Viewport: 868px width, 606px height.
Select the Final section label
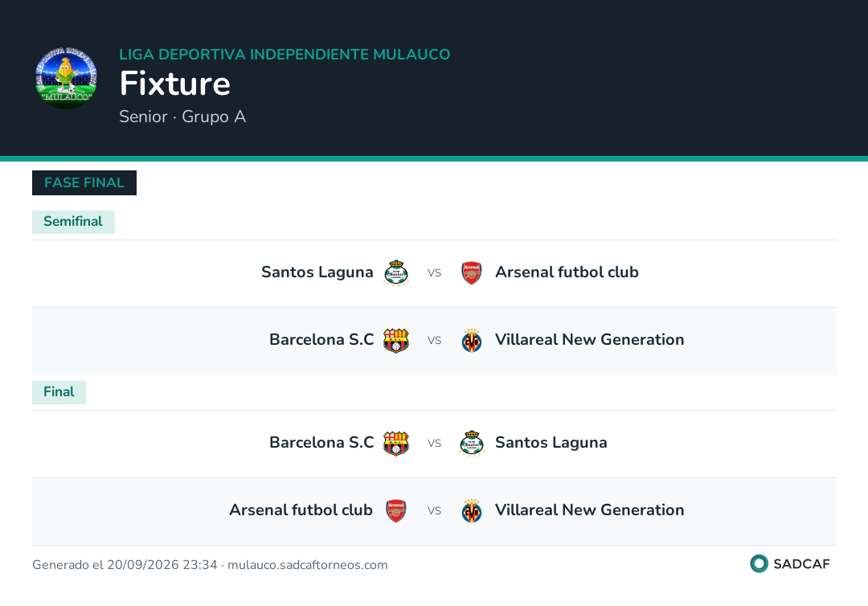pos(59,392)
